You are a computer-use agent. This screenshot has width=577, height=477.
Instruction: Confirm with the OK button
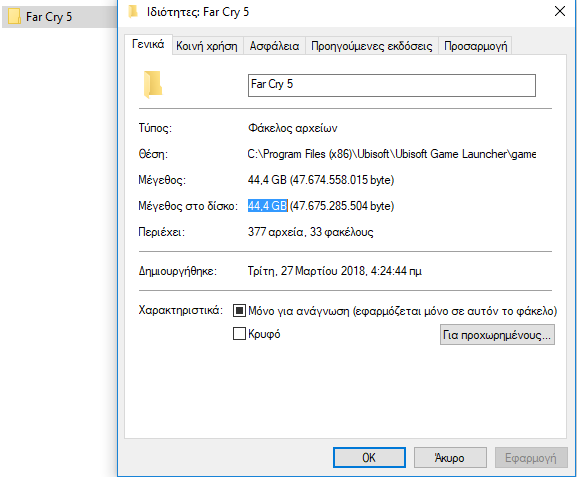point(369,457)
